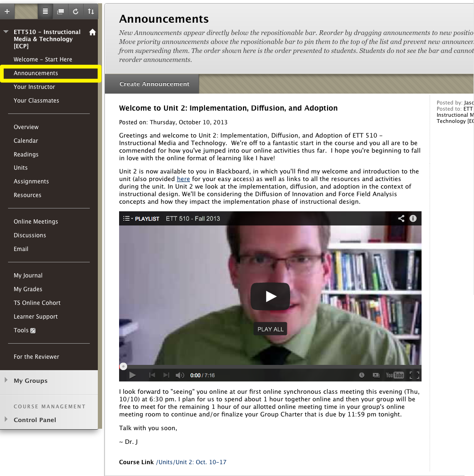Click the PLAY ALL button on video
The image size is (474, 476).
point(270,329)
